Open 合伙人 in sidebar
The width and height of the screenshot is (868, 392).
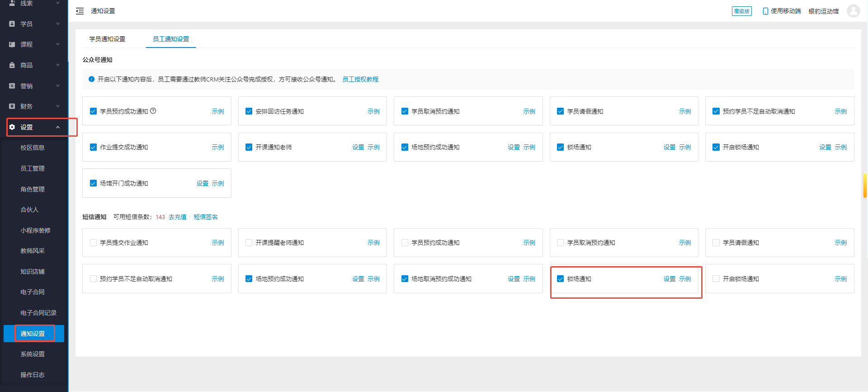(29, 210)
